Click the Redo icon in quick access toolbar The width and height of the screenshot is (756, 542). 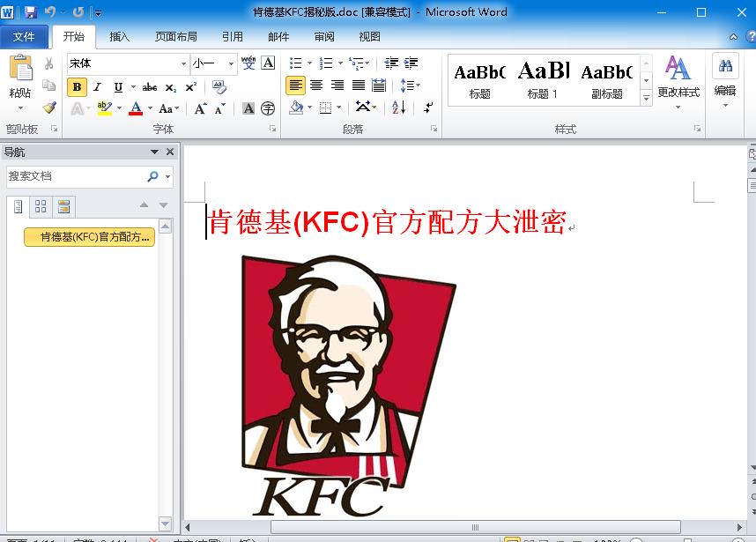(x=78, y=11)
